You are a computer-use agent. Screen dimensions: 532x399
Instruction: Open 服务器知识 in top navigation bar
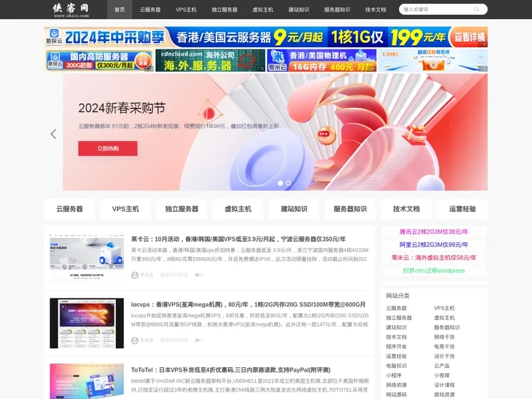tap(337, 10)
